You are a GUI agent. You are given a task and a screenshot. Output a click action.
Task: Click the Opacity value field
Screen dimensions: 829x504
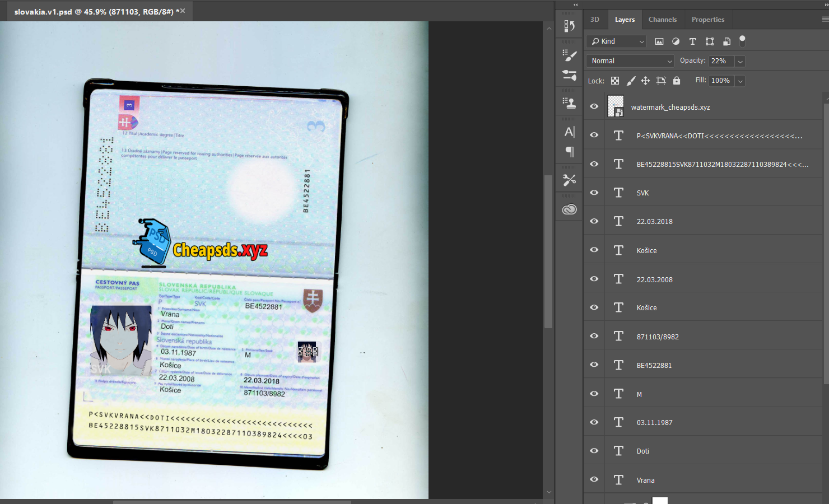[721, 61]
